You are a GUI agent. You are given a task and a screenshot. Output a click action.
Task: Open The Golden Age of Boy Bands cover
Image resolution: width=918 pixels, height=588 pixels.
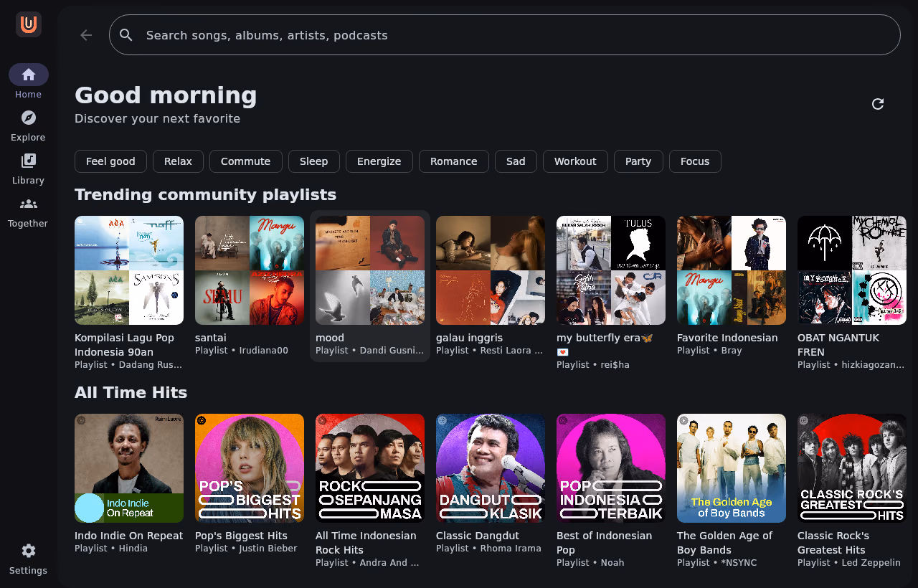pyautogui.click(x=732, y=468)
